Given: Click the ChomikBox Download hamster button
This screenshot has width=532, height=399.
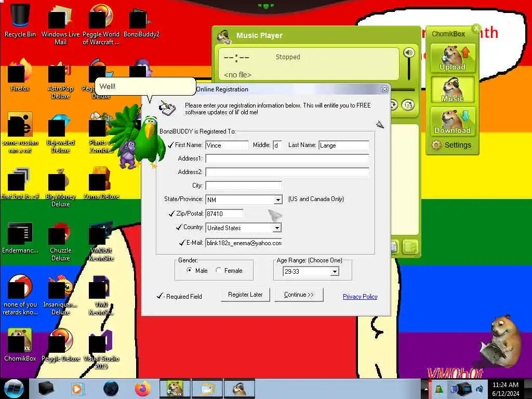Looking at the screenshot, I should [x=453, y=121].
